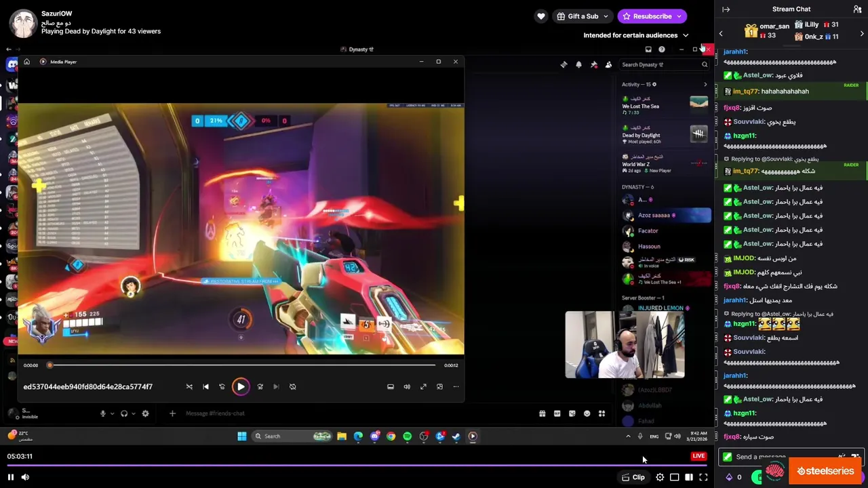The height and width of the screenshot is (488, 868).
Task: Open Discord output device options arrow
Action: tap(133, 414)
